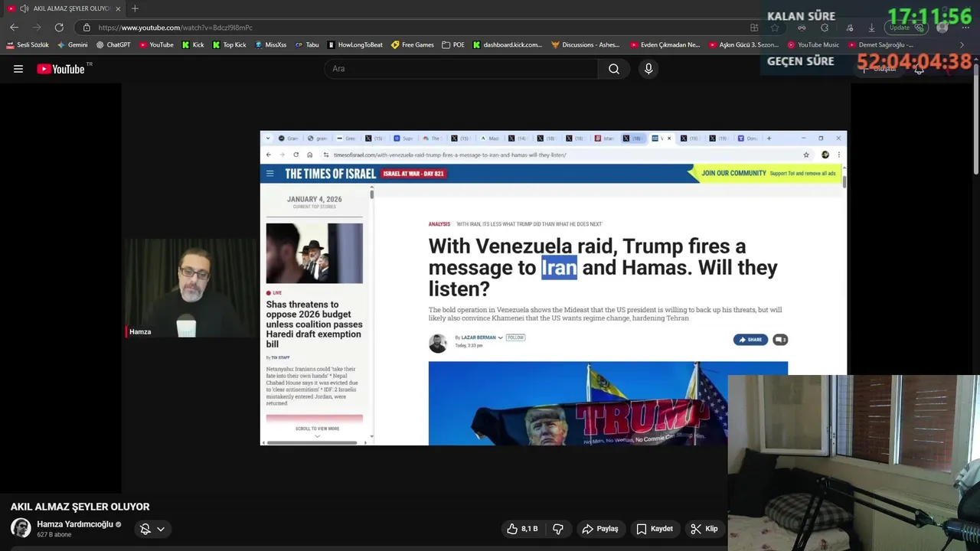Open YouTube Music bookmark
Image resolution: width=980 pixels, height=551 pixels.
point(813,45)
